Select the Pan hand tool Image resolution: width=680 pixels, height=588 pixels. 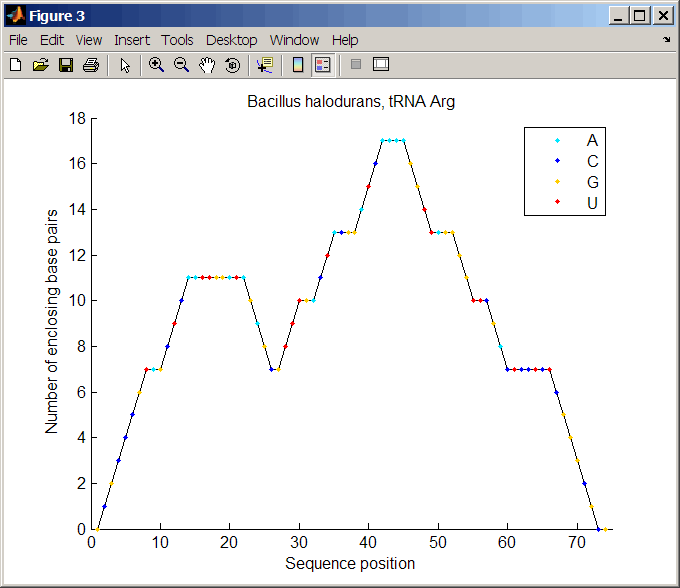(207, 65)
